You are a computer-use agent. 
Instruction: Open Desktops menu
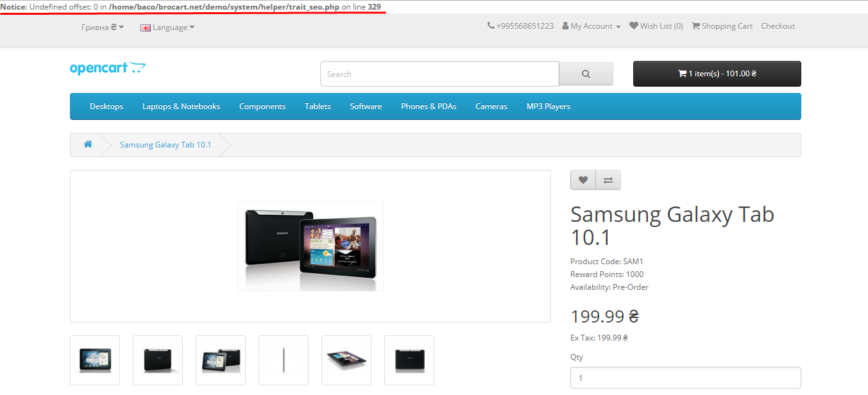coord(106,106)
